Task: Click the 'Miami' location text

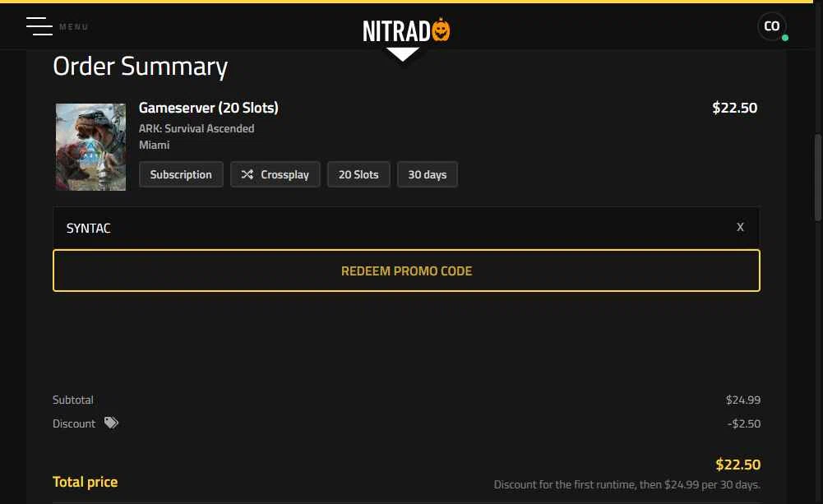Action: pos(155,145)
